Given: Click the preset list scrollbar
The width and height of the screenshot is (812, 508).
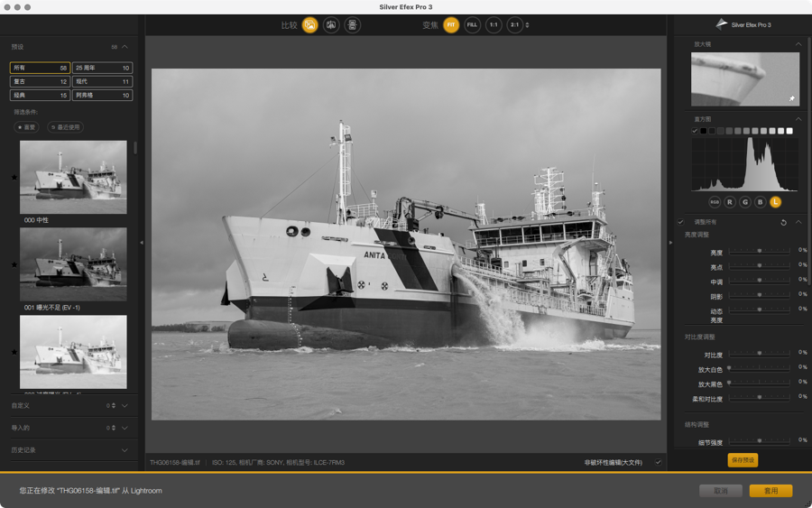Looking at the screenshot, I should pos(135,148).
